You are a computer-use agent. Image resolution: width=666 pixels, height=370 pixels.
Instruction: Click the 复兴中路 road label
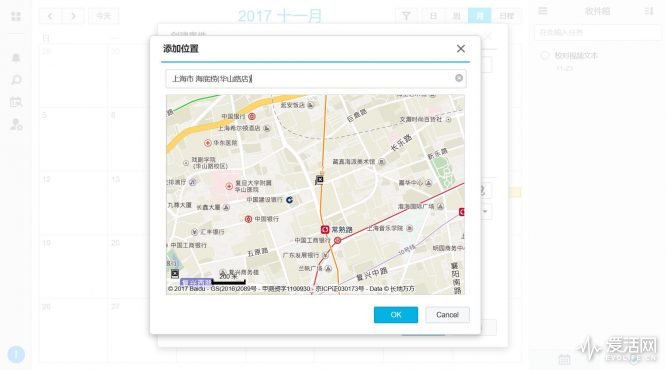[372, 274]
